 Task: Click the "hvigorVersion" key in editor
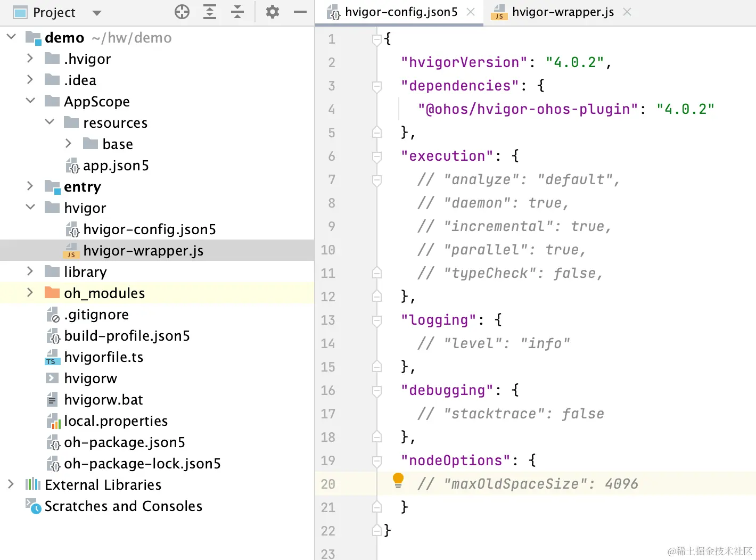464,62
